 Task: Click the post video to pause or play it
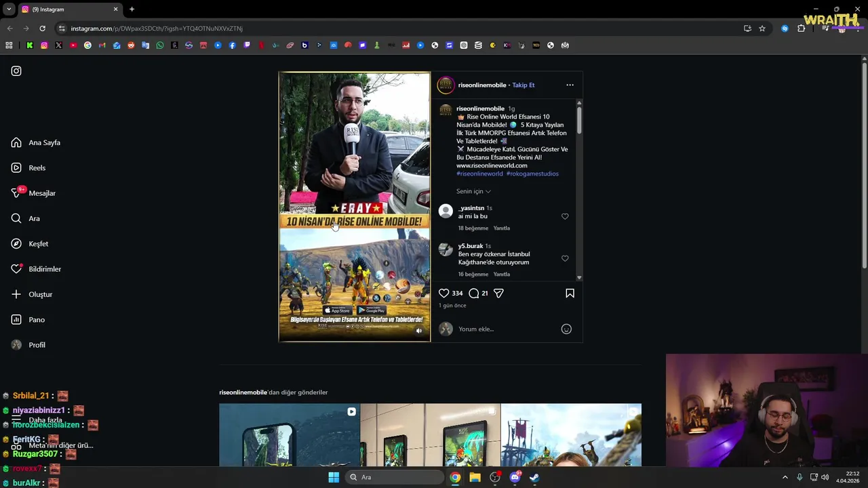coord(355,207)
